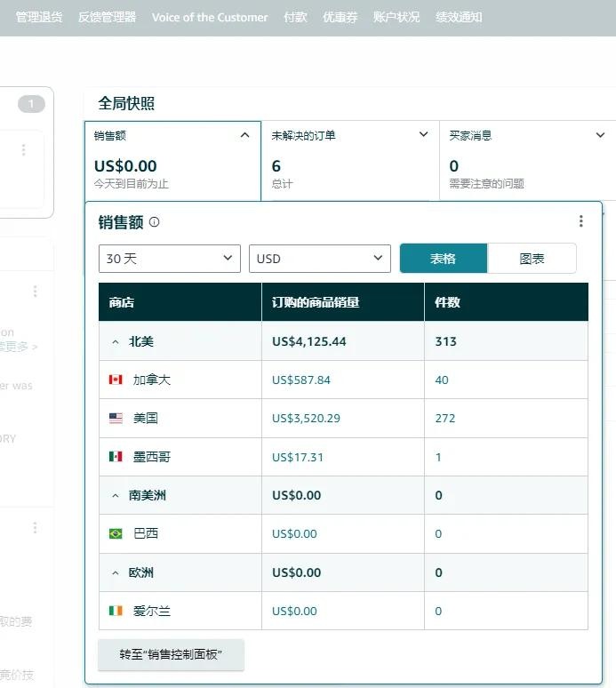This screenshot has width=616, height=688.
Task: Open the 账户状况 menu item
Action: pos(396,17)
